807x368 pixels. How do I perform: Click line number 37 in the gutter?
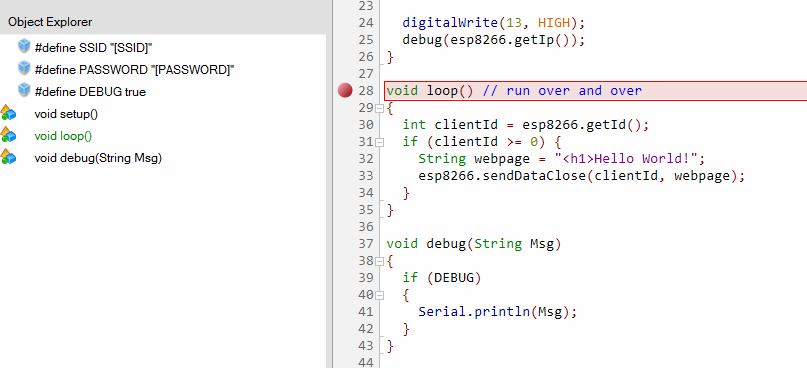(x=365, y=244)
